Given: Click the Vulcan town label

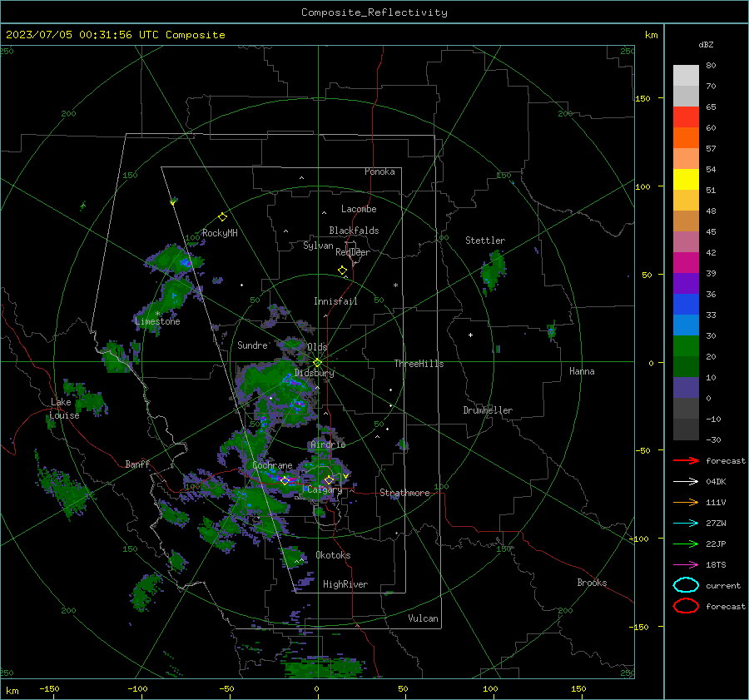Looking at the screenshot, I should (x=423, y=618).
